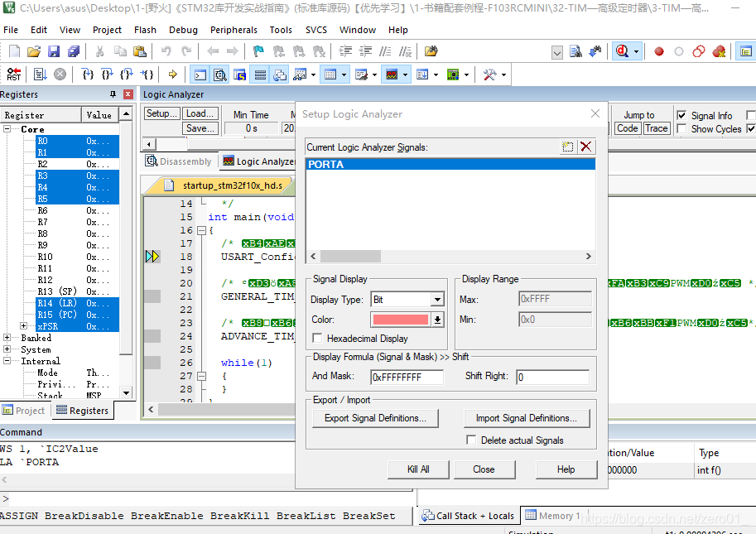Step into with braces arrow icon
Image resolution: width=756 pixels, height=534 pixels.
point(88,75)
